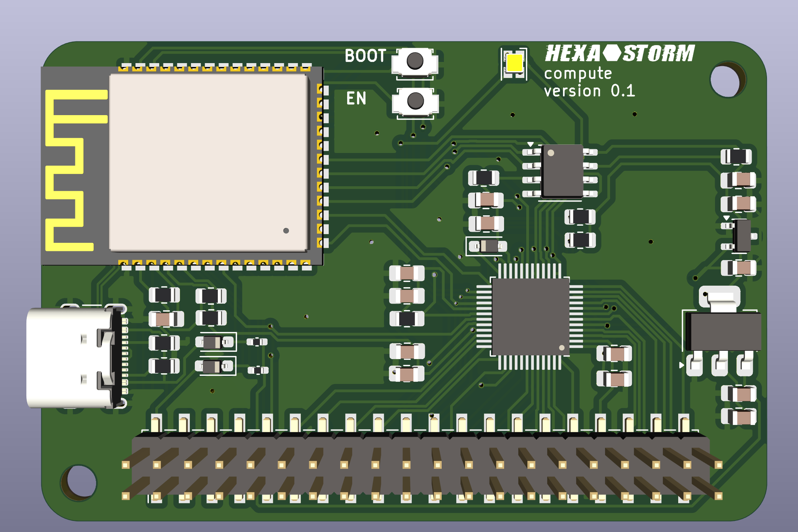Click the BOOT silkscreen label

point(366,56)
